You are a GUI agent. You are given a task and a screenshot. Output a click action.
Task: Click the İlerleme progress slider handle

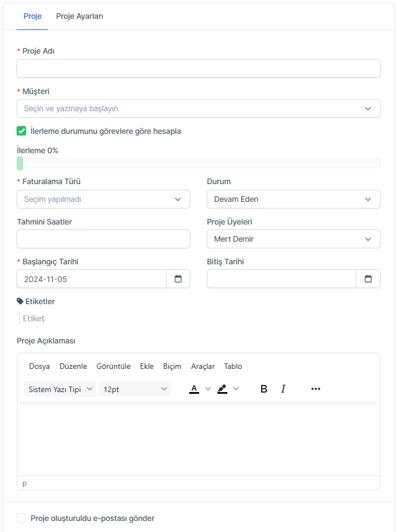click(20, 163)
